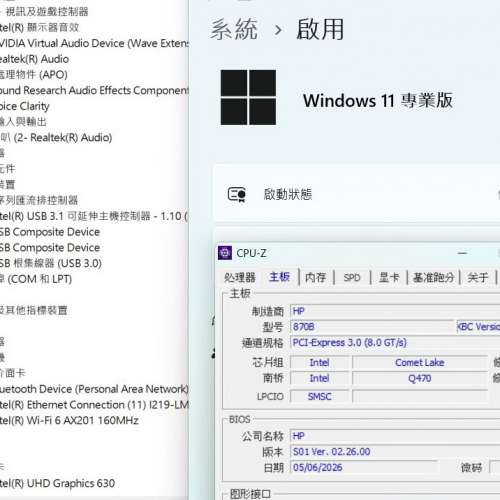Select Bluetooth Device (Personal Area Network)
Viewport: 500px width, 500px height.
click(94, 389)
